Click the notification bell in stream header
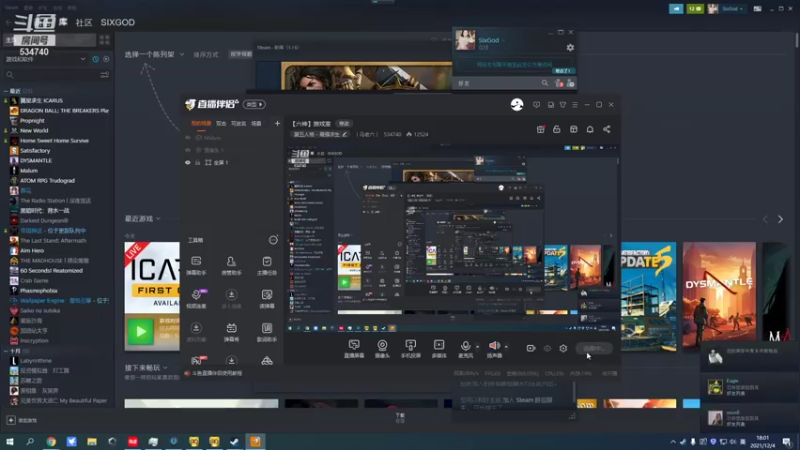This screenshot has width=800, height=450. click(x=590, y=129)
